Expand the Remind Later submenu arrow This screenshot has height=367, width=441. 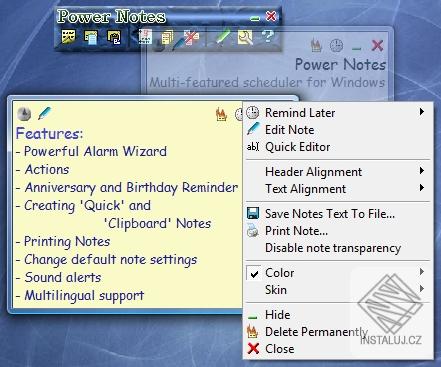click(422, 112)
